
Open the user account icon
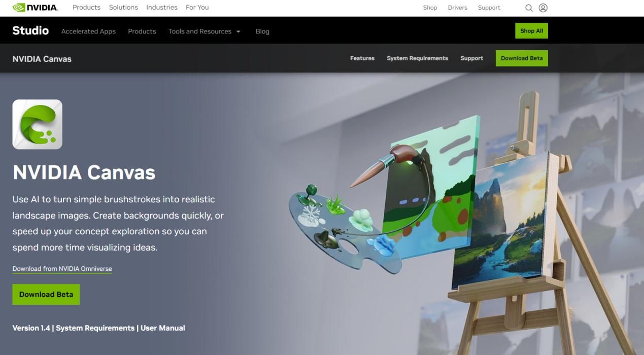pos(543,8)
